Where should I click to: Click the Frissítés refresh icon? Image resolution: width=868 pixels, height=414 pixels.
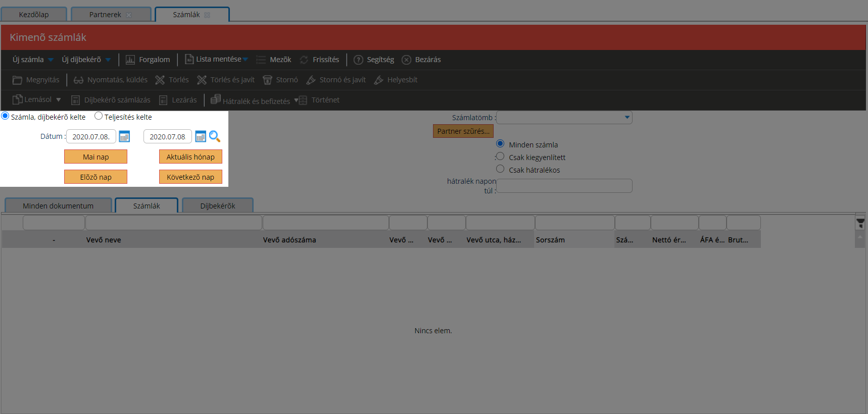(x=304, y=60)
